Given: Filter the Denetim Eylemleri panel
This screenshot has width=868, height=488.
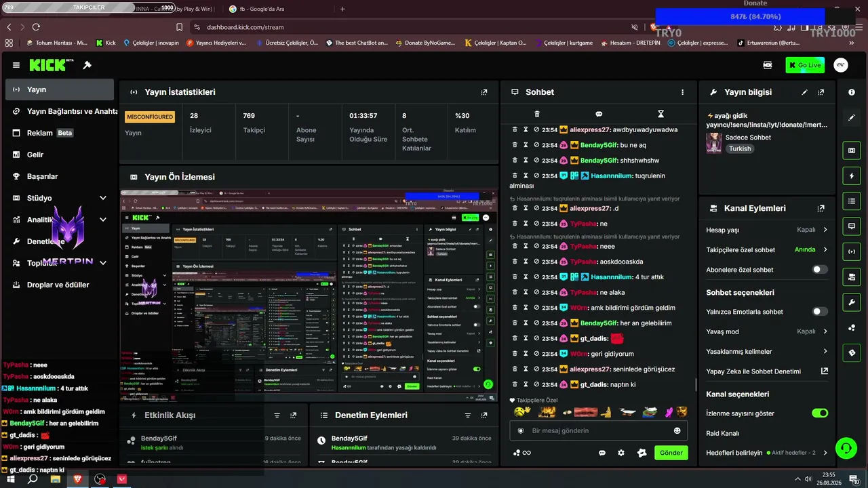Looking at the screenshot, I should 467,415.
